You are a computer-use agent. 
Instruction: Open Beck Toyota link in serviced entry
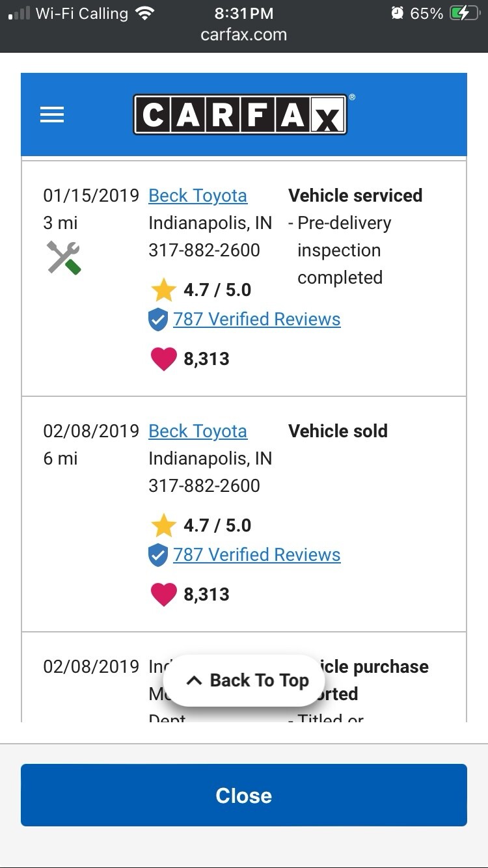[198, 196]
